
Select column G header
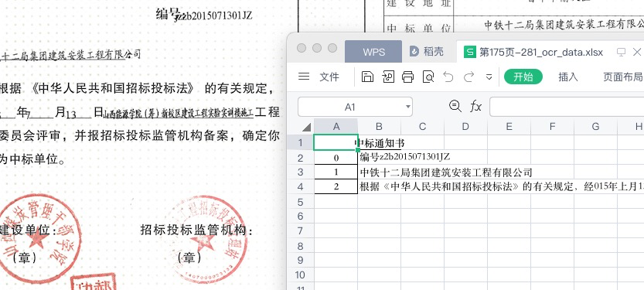click(x=595, y=127)
